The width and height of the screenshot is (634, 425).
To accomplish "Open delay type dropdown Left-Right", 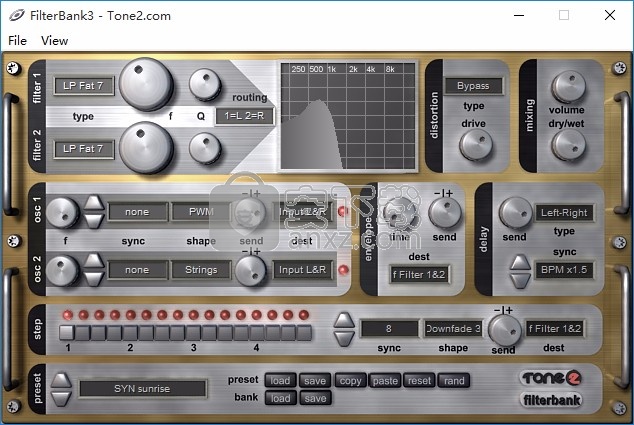I will (564, 213).
